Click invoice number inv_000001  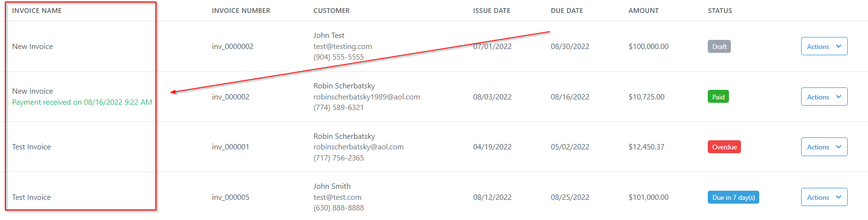pos(230,147)
